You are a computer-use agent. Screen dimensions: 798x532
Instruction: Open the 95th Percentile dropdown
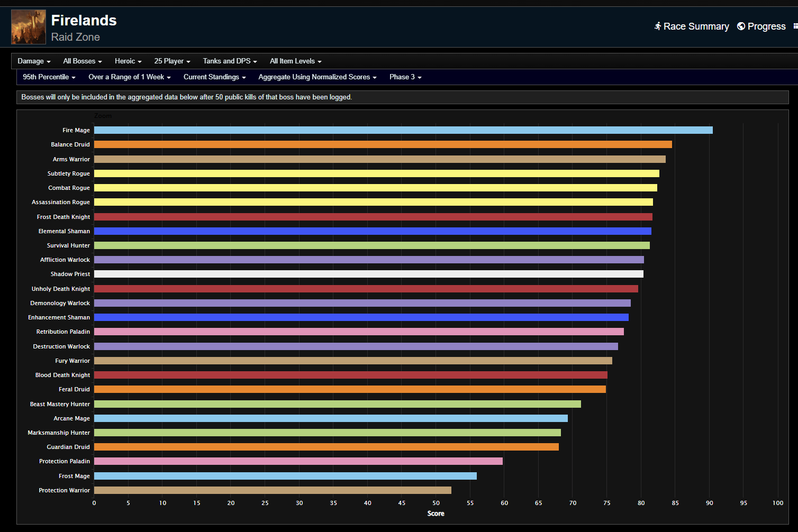click(x=49, y=77)
